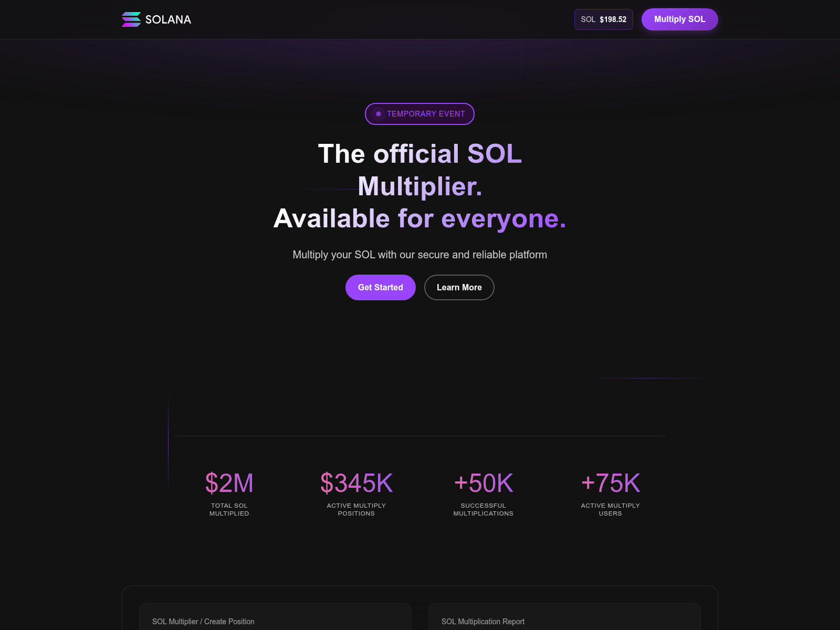Click the divider line above the statistics row
The height and width of the screenshot is (630, 840).
click(x=419, y=436)
